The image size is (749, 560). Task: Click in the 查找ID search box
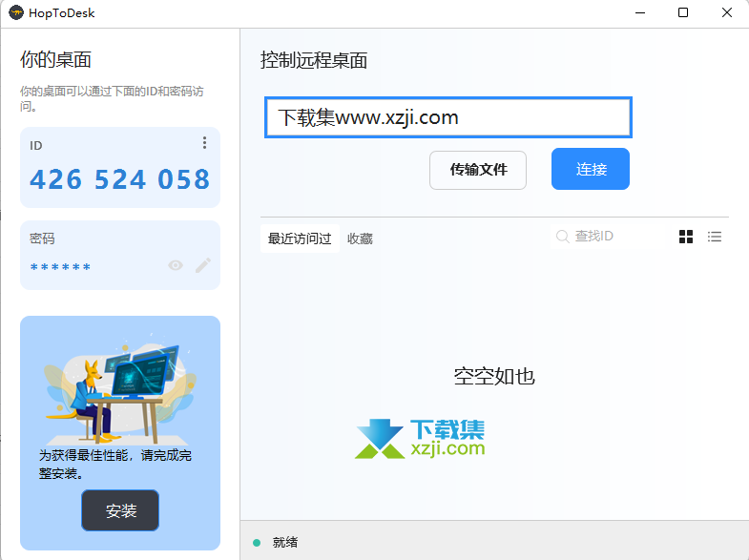click(x=607, y=237)
